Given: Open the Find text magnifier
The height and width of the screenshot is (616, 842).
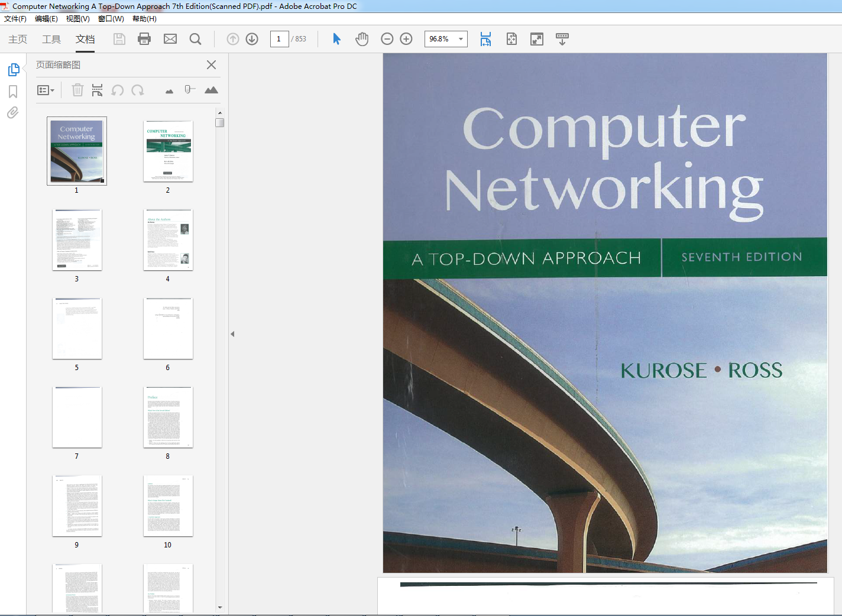Looking at the screenshot, I should coord(195,39).
